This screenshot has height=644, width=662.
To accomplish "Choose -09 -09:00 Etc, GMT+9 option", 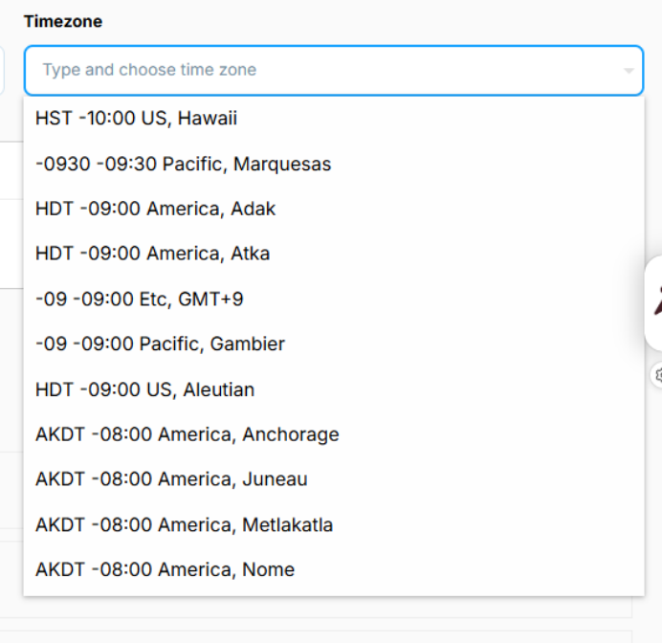I will pyautogui.click(x=139, y=300).
